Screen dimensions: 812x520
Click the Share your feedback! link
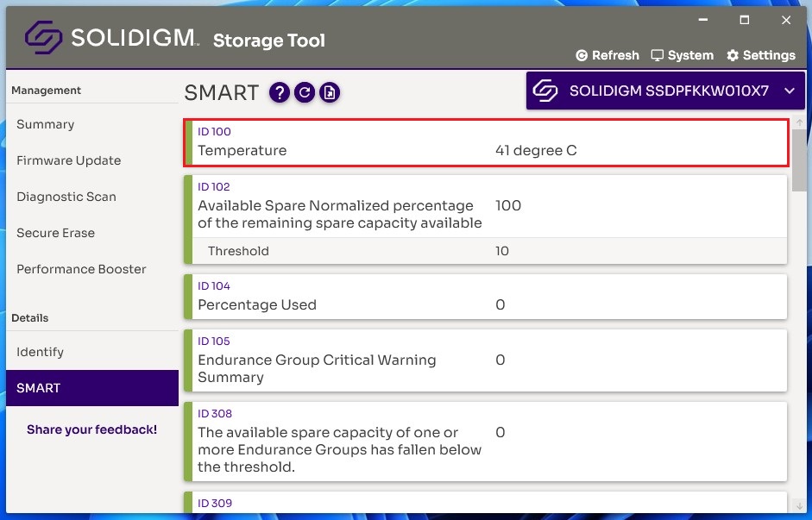click(x=91, y=429)
